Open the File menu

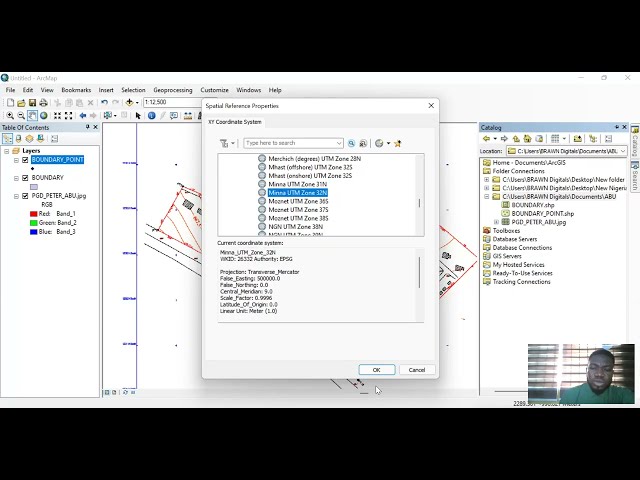coord(10,90)
